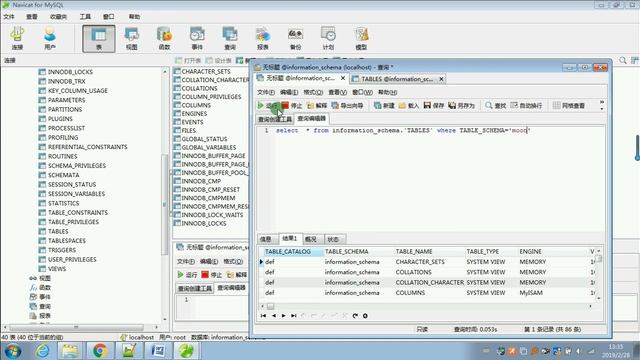
Task: Click the result grid horizontal scrollbar
Action: 427,306
